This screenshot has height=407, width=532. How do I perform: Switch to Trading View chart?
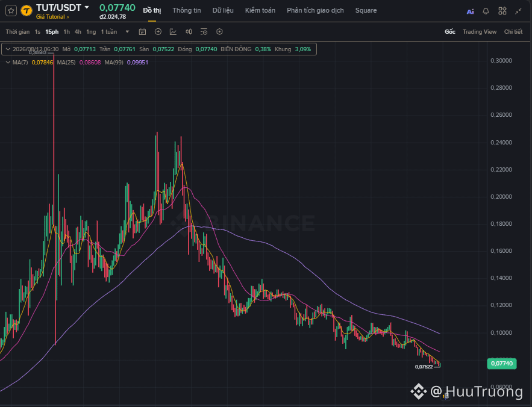480,32
